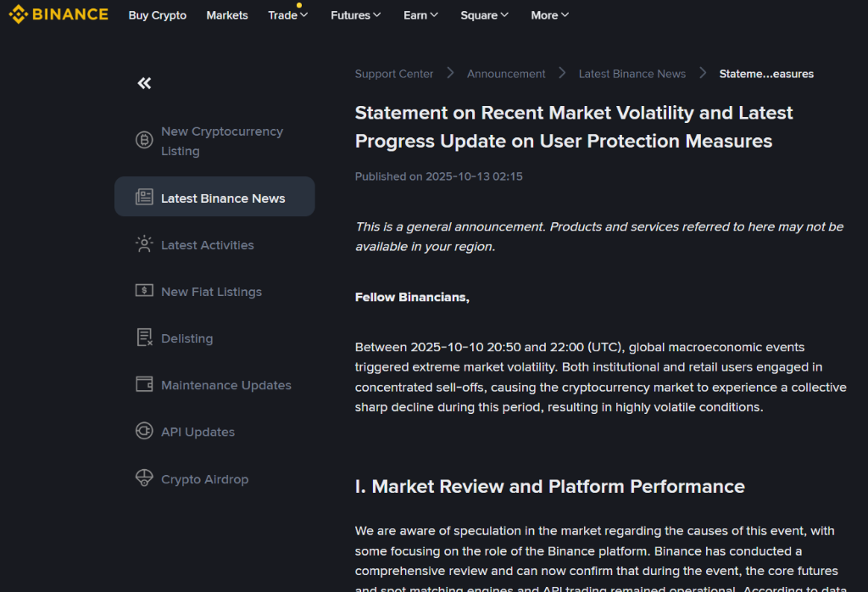Click the Delisting document icon
The width and height of the screenshot is (868, 592).
tap(144, 338)
